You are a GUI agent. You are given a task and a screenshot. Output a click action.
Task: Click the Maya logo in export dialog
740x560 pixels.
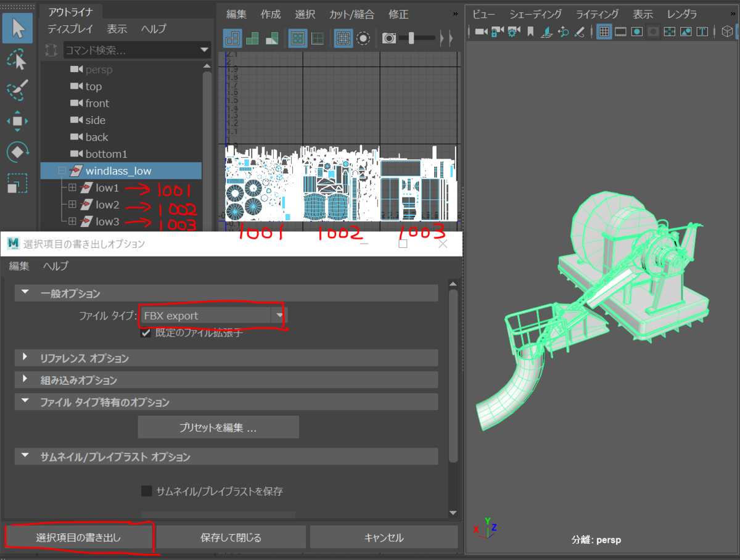(13, 244)
